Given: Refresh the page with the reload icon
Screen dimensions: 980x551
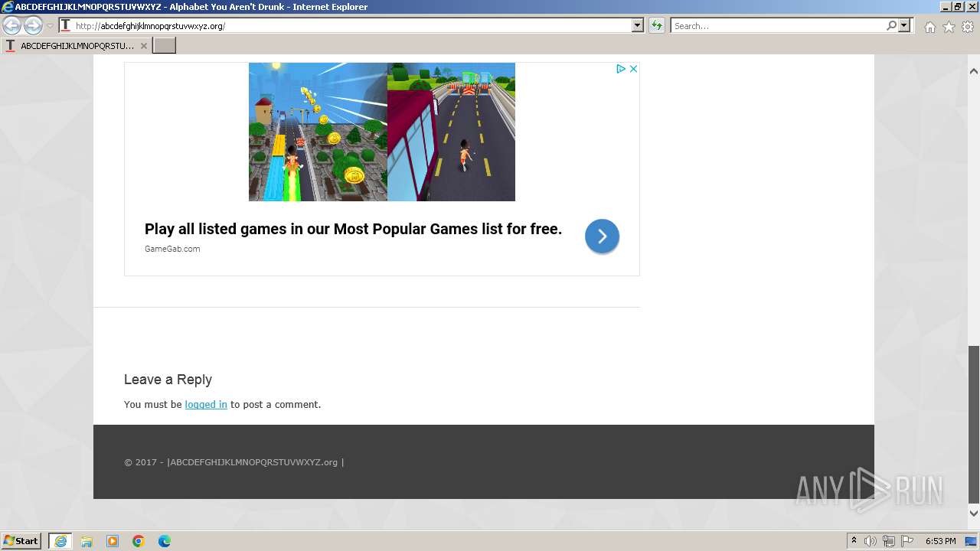Looking at the screenshot, I should click(657, 26).
